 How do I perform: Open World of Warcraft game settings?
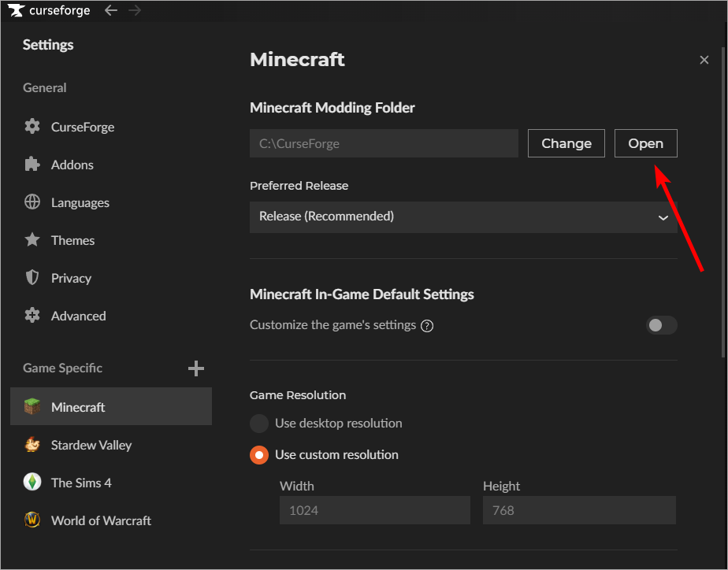pos(111,520)
